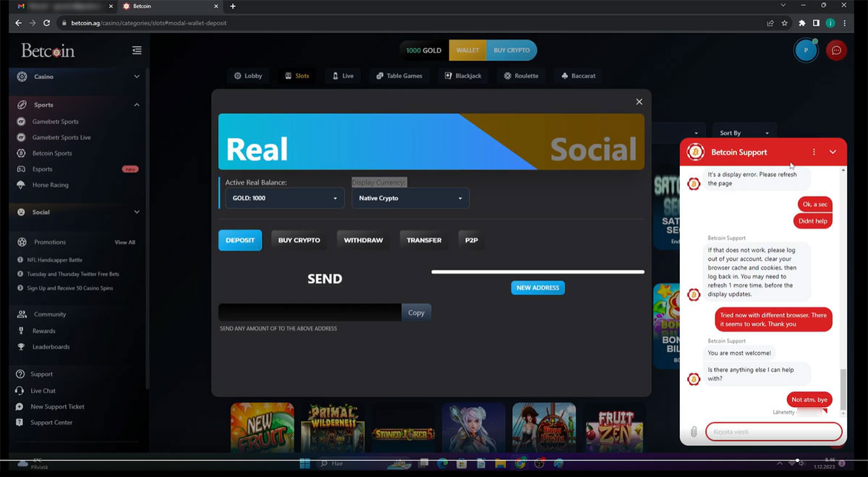
Task: Open Windows Start menu
Action: click(x=304, y=463)
